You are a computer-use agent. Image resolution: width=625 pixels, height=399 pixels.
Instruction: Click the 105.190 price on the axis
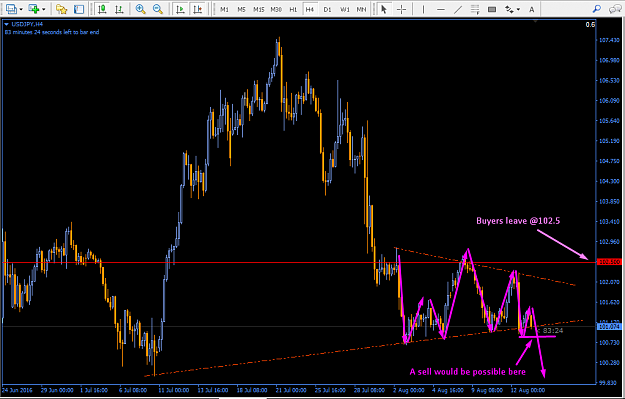pyautogui.click(x=609, y=141)
